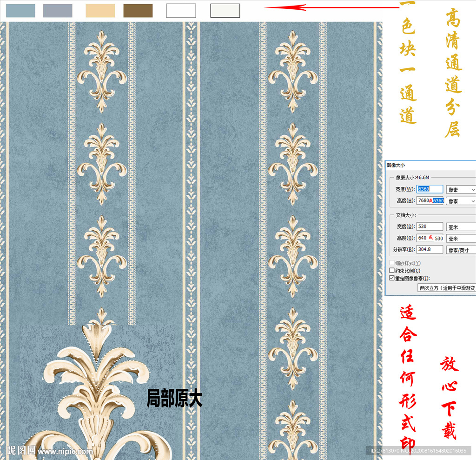
Task: Uncheck the 重定图像像素 (Resample Image) checkbox
Action: tap(392, 278)
